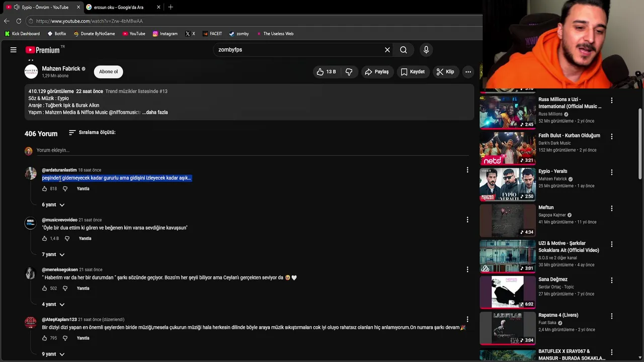Clear the search box with X icon

click(x=387, y=50)
